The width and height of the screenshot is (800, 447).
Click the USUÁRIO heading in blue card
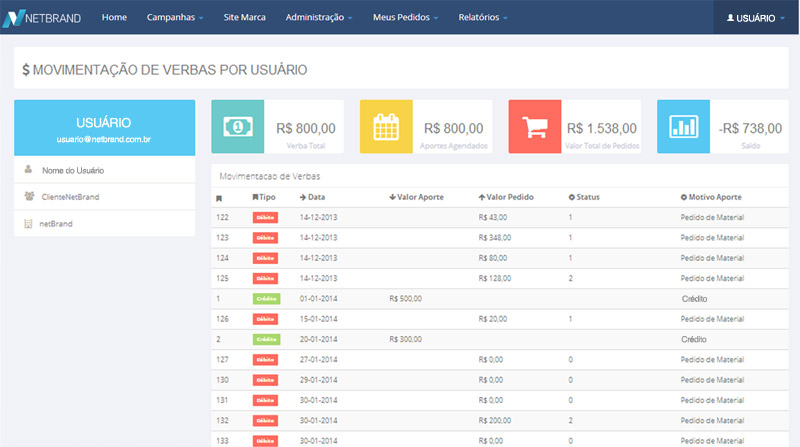coord(104,122)
